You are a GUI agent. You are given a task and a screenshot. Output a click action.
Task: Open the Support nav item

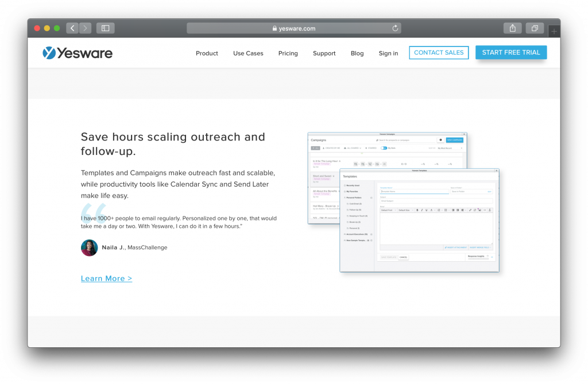point(324,53)
